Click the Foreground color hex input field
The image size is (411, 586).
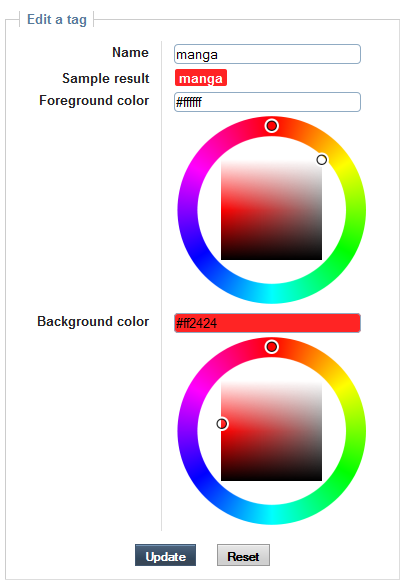pyautogui.click(x=267, y=102)
